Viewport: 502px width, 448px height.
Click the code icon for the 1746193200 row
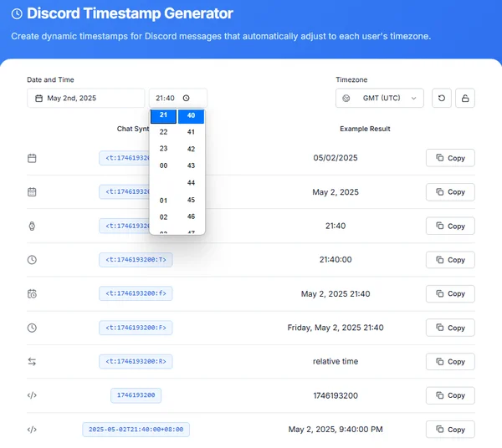coord(32,395)
